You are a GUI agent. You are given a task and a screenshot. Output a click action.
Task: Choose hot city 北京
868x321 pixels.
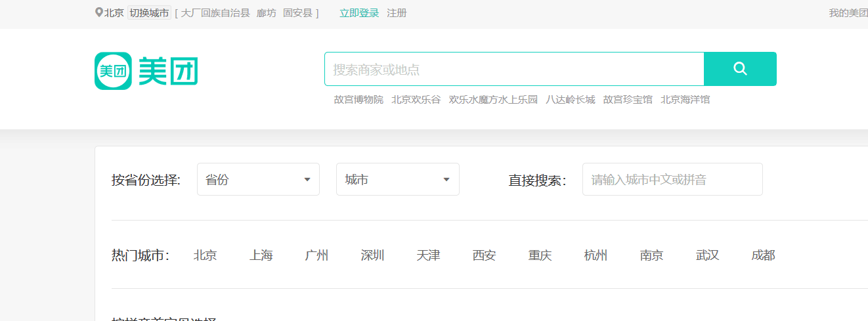205,255
